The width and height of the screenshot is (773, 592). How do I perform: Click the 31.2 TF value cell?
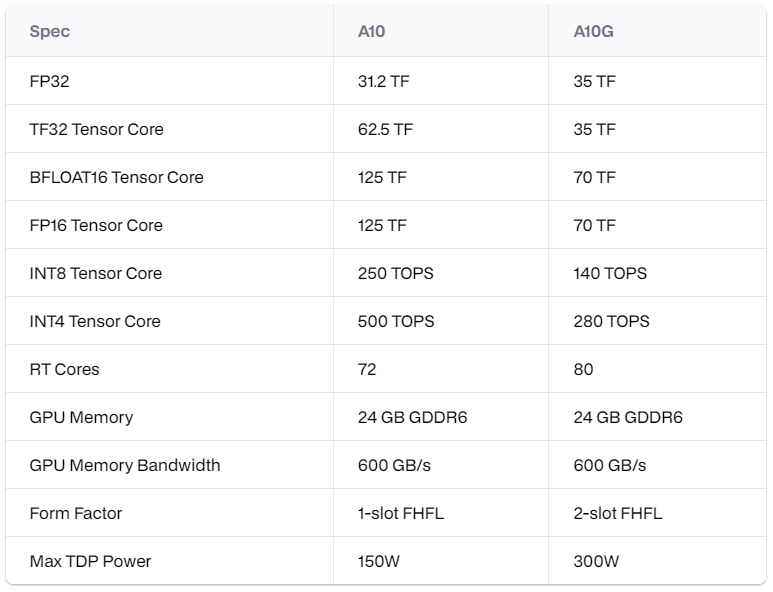tap(384, 81)
